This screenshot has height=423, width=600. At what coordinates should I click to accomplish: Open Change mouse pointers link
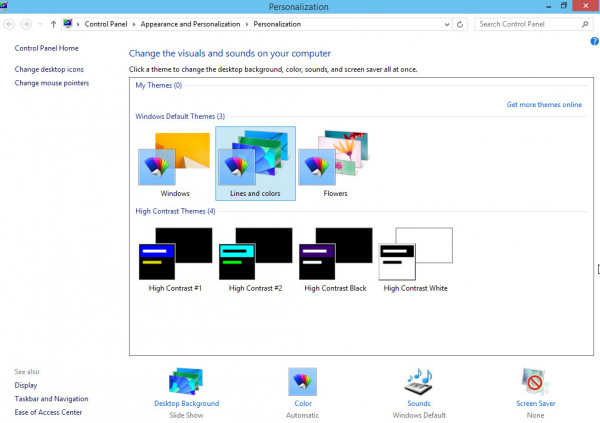click(x=52, y=83)
